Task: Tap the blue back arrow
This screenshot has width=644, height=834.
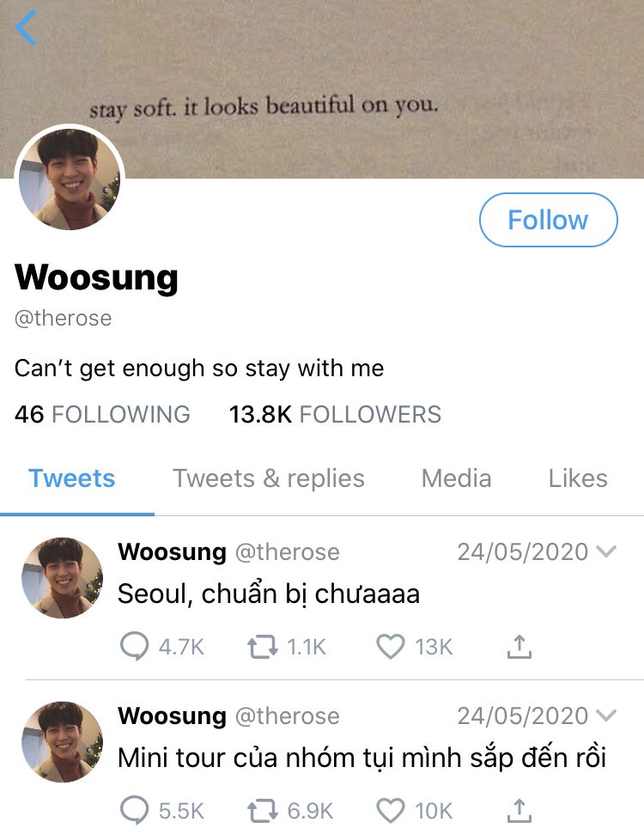Action: (26, 27)
